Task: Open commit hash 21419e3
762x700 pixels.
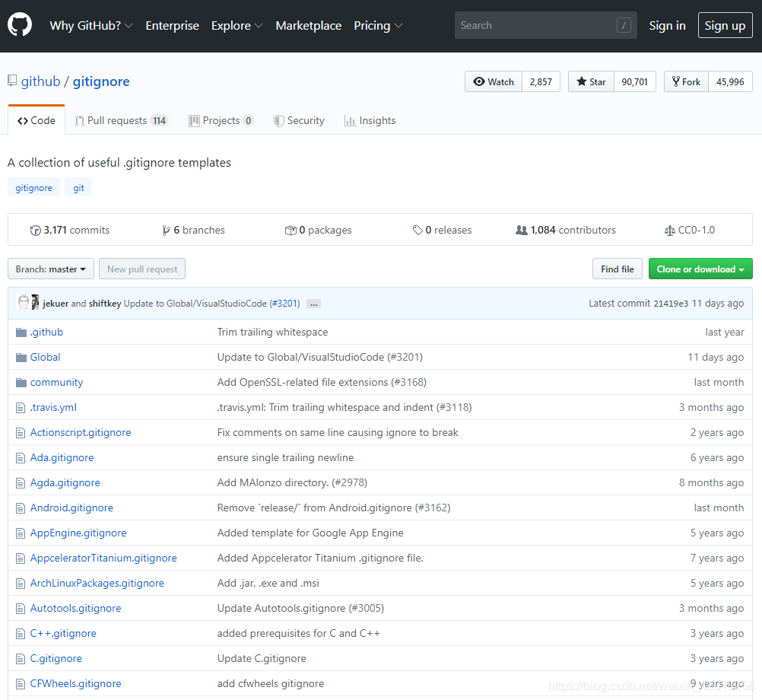Action: (671, 304)
